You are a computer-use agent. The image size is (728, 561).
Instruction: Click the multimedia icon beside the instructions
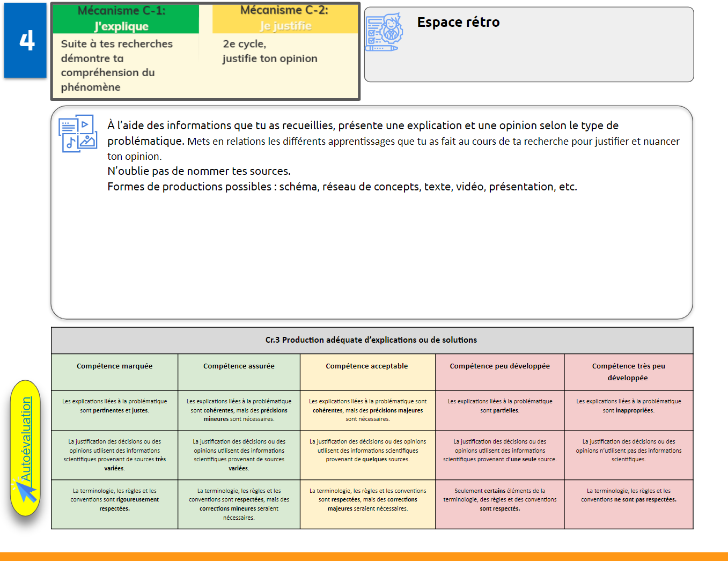[78, 134]
